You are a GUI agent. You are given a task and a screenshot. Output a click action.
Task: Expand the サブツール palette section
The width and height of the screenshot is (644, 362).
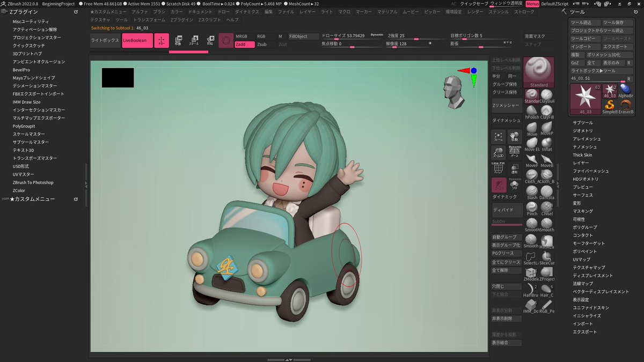point(582,123)
